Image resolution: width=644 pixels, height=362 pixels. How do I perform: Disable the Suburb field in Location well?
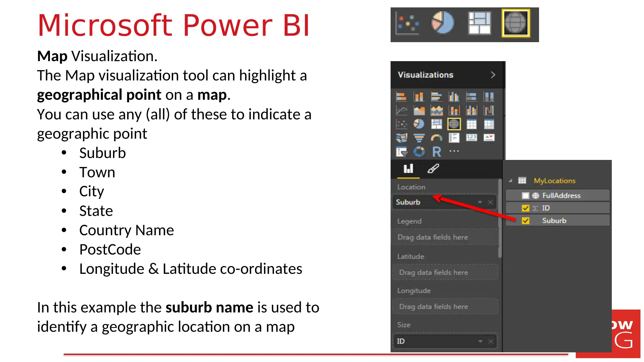pos(490,201)
